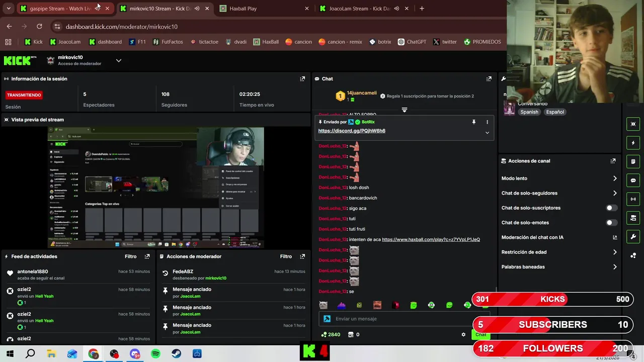Open the haxball.com play link in chat
The width and height of the screenshot is (644, 362).
[431, 239]
